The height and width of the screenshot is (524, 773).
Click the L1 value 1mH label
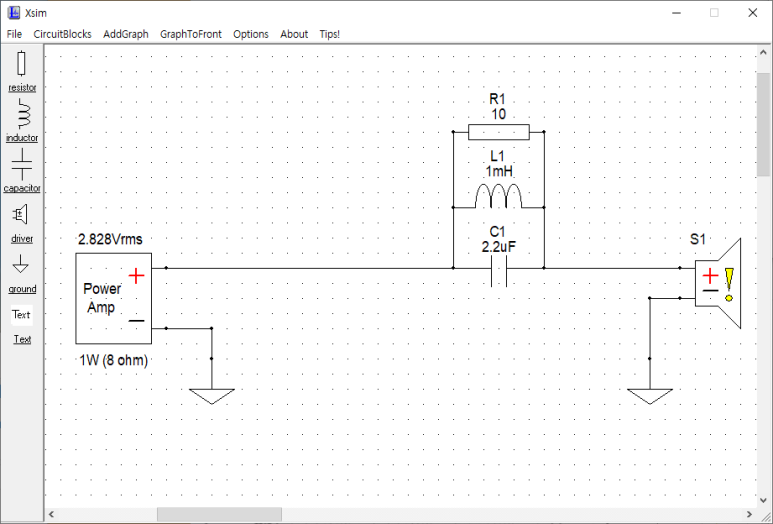[499, 172]
